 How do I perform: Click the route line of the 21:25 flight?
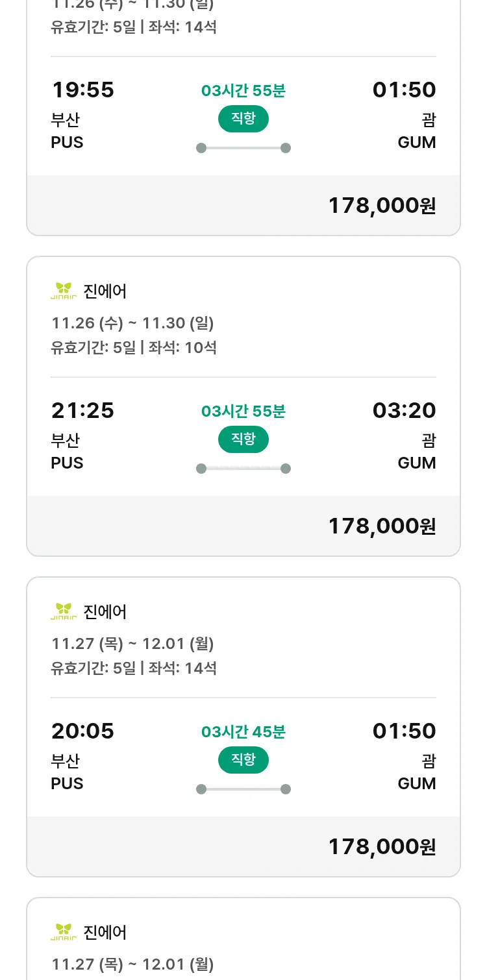coord(243,469)
